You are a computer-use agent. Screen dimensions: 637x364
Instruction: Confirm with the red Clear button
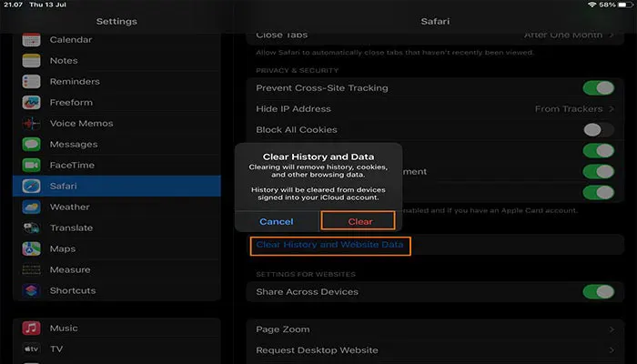[359, 221]
